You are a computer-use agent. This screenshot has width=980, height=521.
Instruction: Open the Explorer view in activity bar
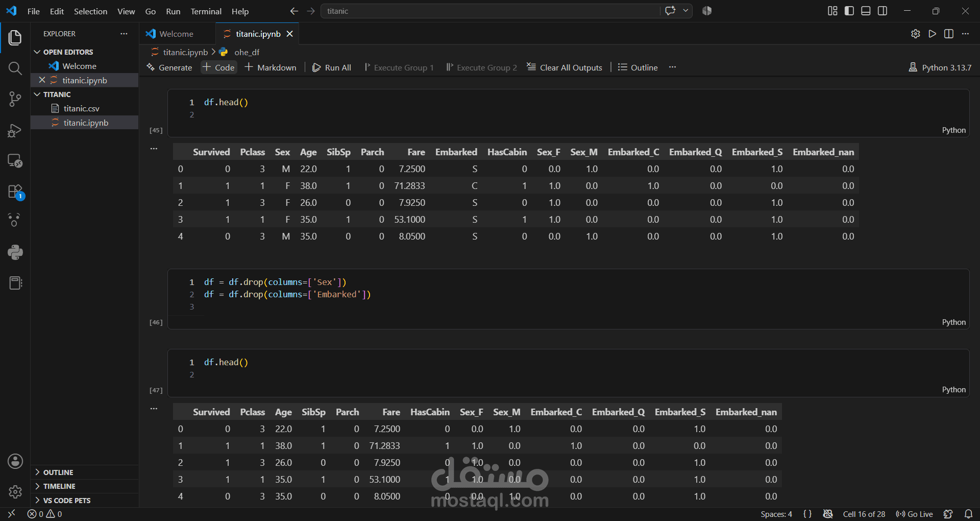tap(15, 38)
